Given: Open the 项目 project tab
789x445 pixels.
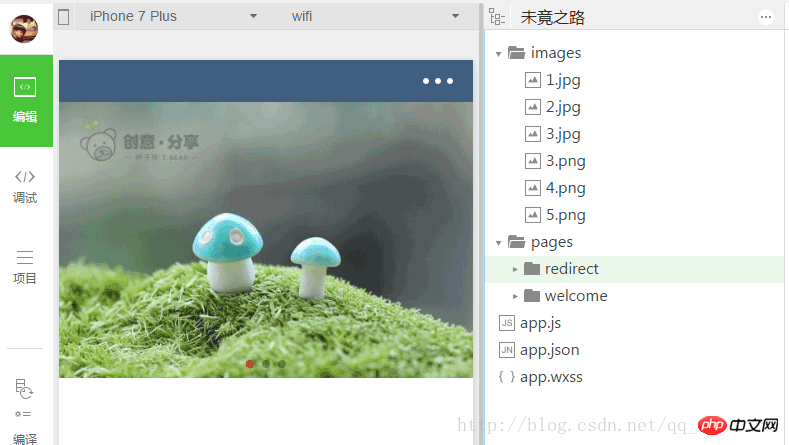Looking at the screenshot, I should tap(25, 267).
